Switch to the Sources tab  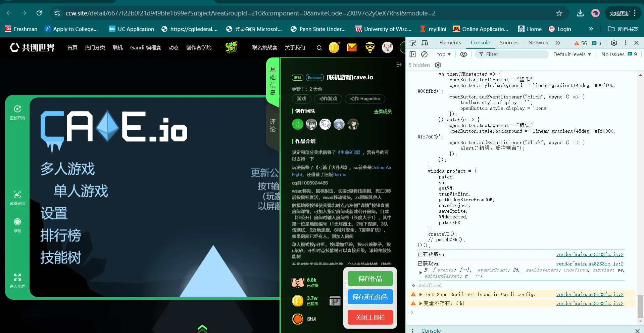coord(509,43)
